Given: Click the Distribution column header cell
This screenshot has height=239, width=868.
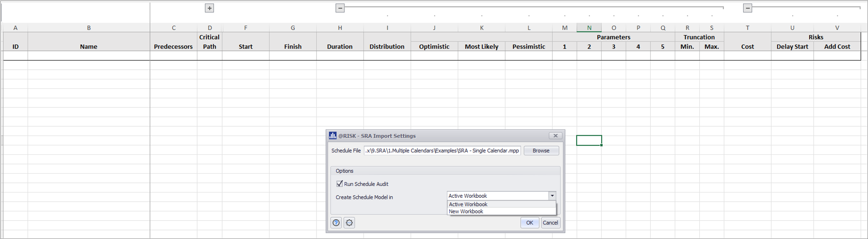Looking at the screenshot, I should point(387,46).
